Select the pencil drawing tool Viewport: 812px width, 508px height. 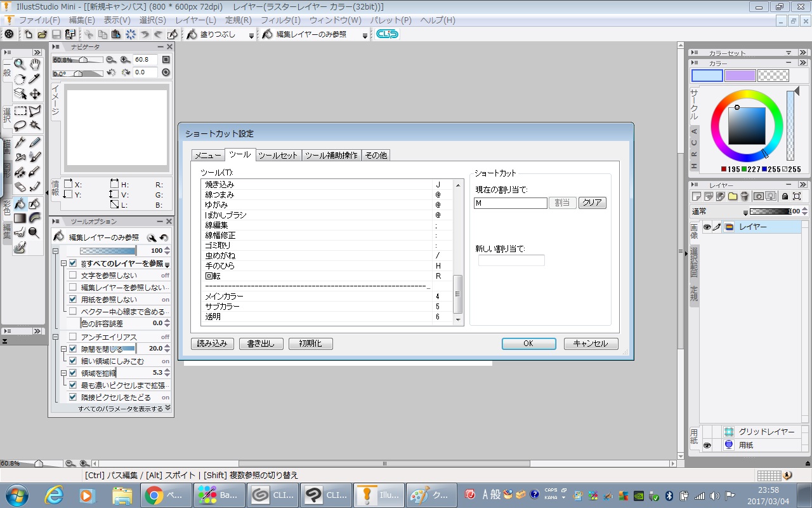click(x=35, y=142)
